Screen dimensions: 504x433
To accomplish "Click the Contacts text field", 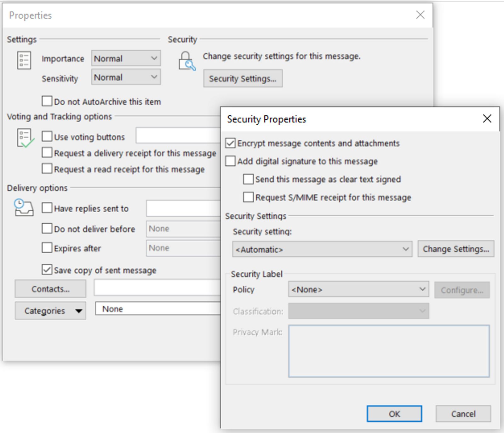I will click(x=157, y=288).
